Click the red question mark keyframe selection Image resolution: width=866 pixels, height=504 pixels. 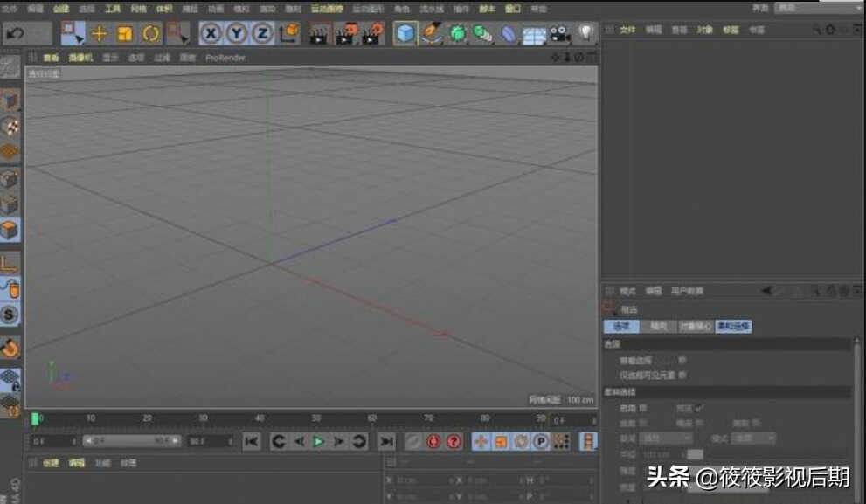[x=454, y=441]
